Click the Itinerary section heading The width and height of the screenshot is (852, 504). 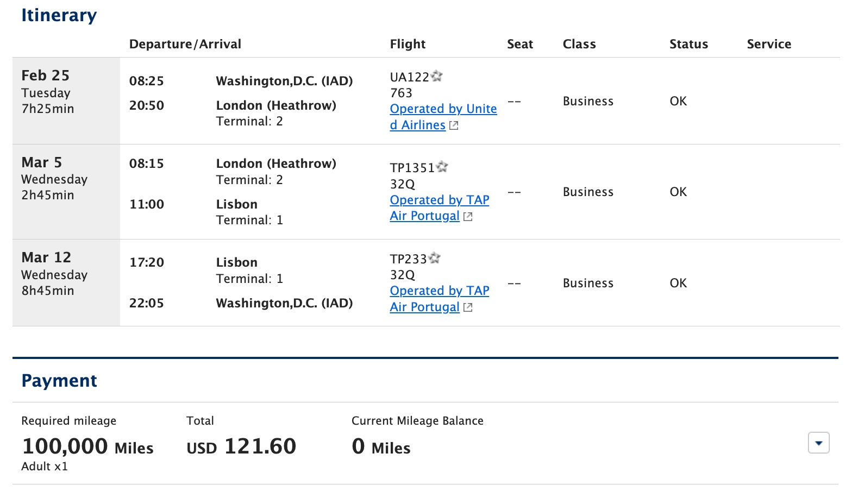click(59, 15)
